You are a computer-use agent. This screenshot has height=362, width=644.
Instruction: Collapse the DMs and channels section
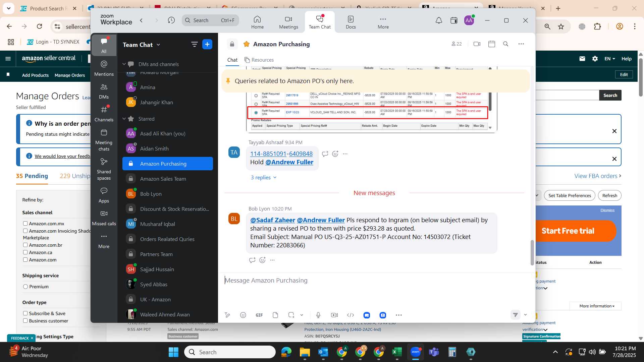point(124,64)
